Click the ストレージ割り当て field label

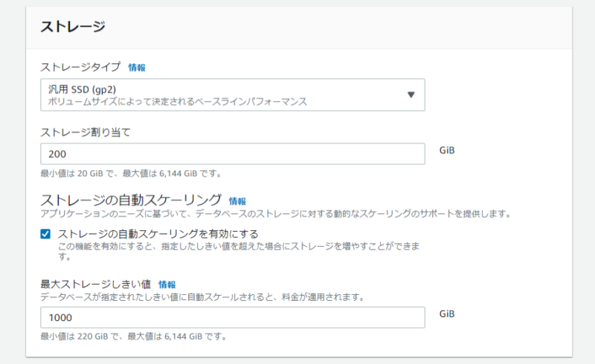pos(86,132)
